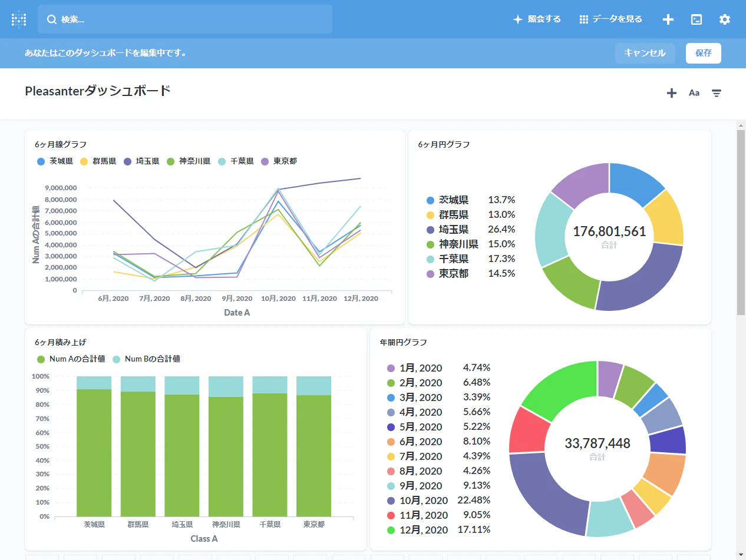Screen dimensions: 746x560
Task: Click 1月, 2020 yearly legend row
Action: click(x=438, y=368)
